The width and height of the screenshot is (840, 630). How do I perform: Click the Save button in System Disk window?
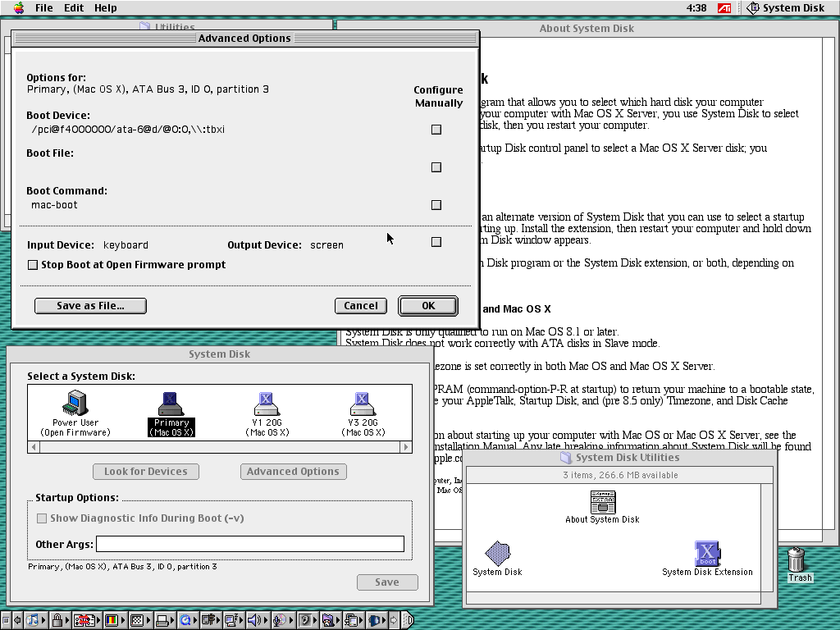tap(387, 582)
